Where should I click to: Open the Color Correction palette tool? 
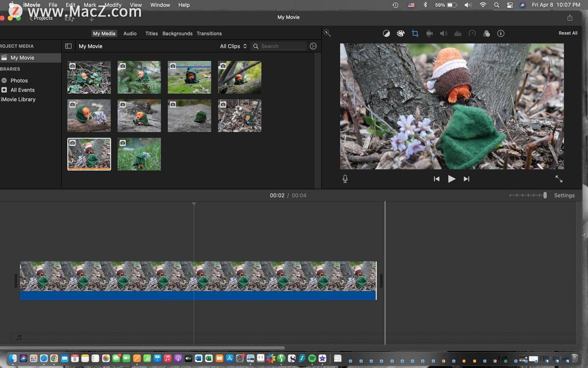(400, 33)
